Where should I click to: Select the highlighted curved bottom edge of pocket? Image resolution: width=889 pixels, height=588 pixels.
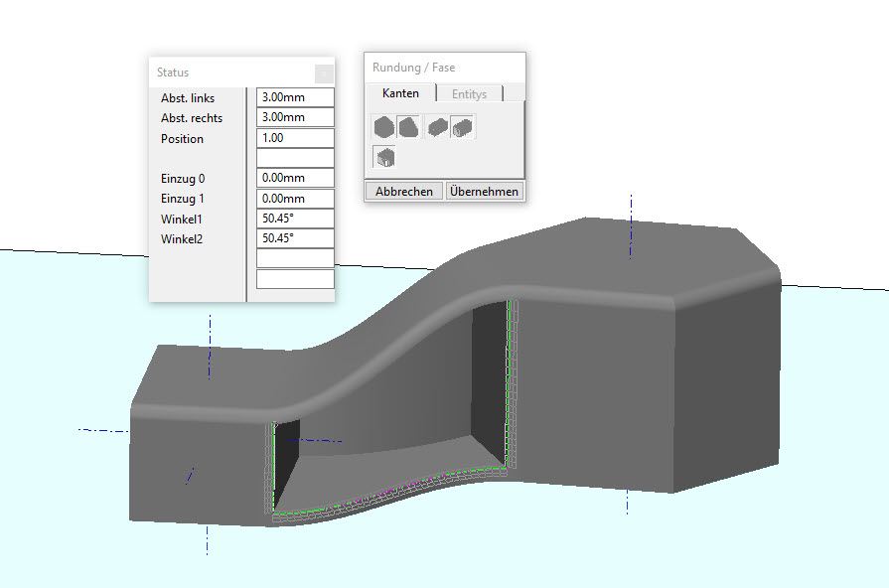tap(391, 493)
